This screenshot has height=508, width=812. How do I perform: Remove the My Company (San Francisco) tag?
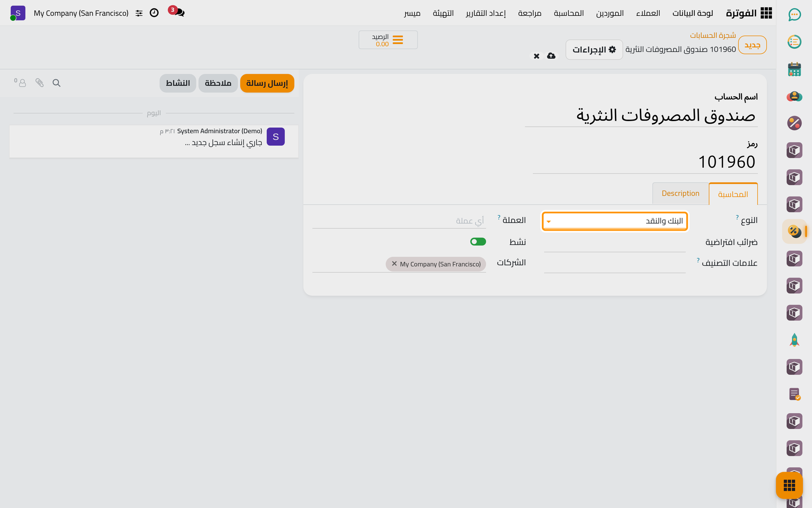click(394, 263)
